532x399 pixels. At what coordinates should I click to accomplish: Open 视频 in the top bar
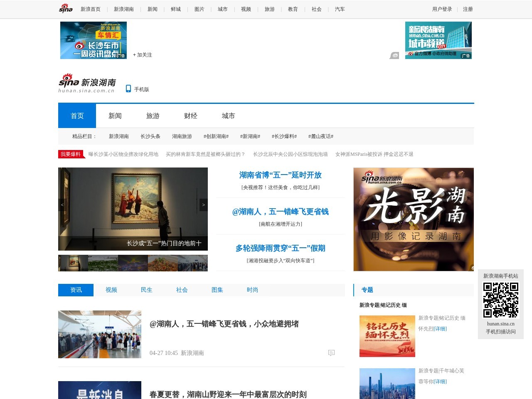click(x=246, y=9)
